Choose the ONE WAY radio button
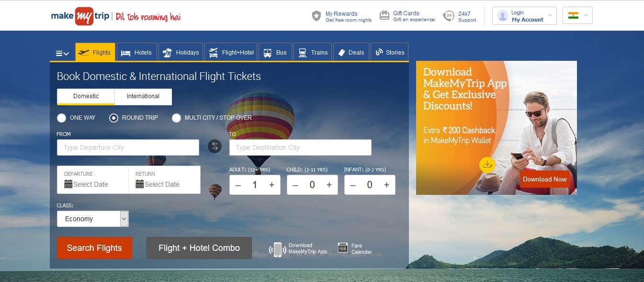The image size is (644, 282). tap(61, 118)
